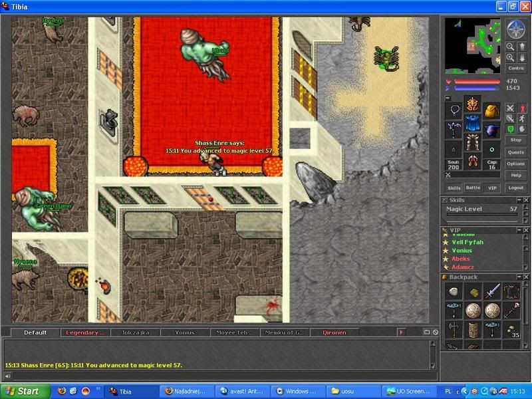Click the chat message input field
532x399 pixels.
point(225,376)
